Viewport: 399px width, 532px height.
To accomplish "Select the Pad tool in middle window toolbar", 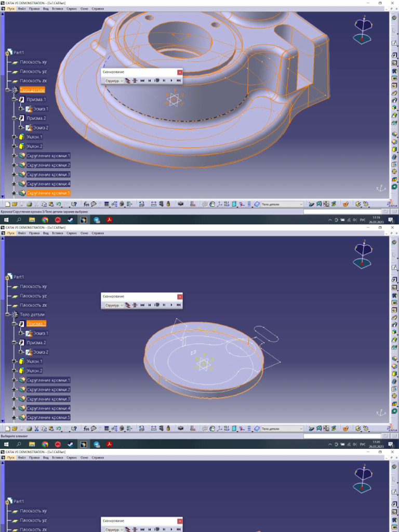I will [394, 280].
